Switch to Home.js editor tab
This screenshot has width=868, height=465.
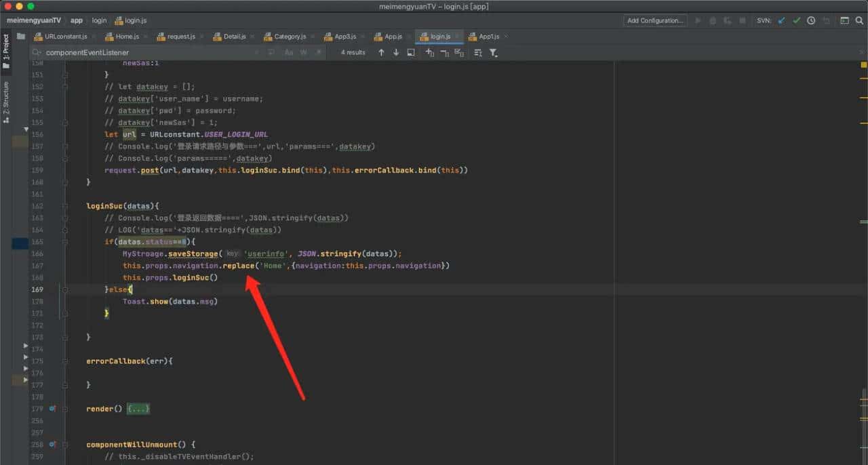127,37
